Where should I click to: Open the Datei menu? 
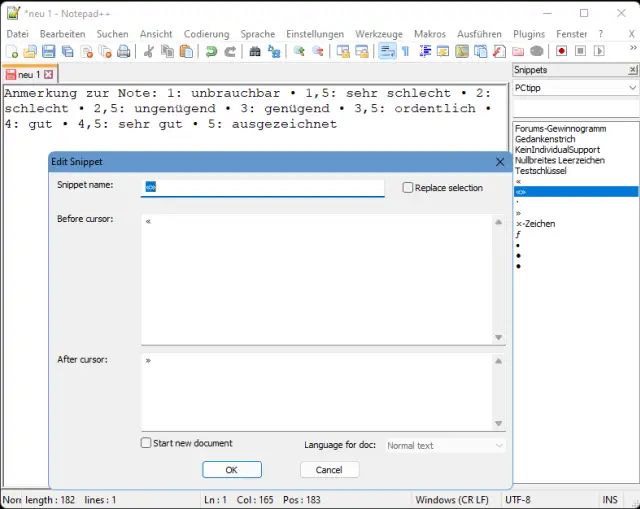(x=18, y=34)
